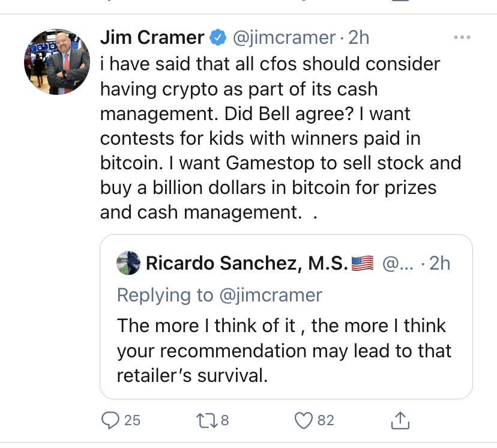
Task: Click the blue verified badge
Action: pyautogui.click(x=217, y=38)
